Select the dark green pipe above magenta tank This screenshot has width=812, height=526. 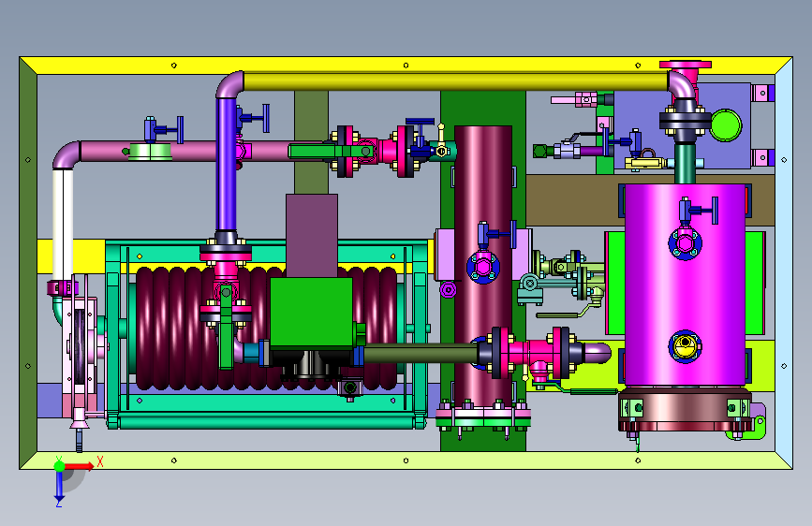pyautogui.click(x=686, y=164)
